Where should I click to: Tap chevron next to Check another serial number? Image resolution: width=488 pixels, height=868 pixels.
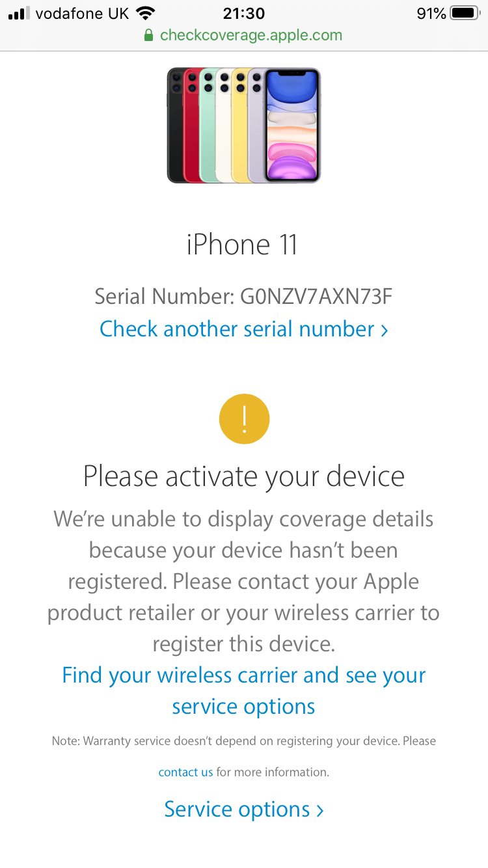[x=384, y=331]
